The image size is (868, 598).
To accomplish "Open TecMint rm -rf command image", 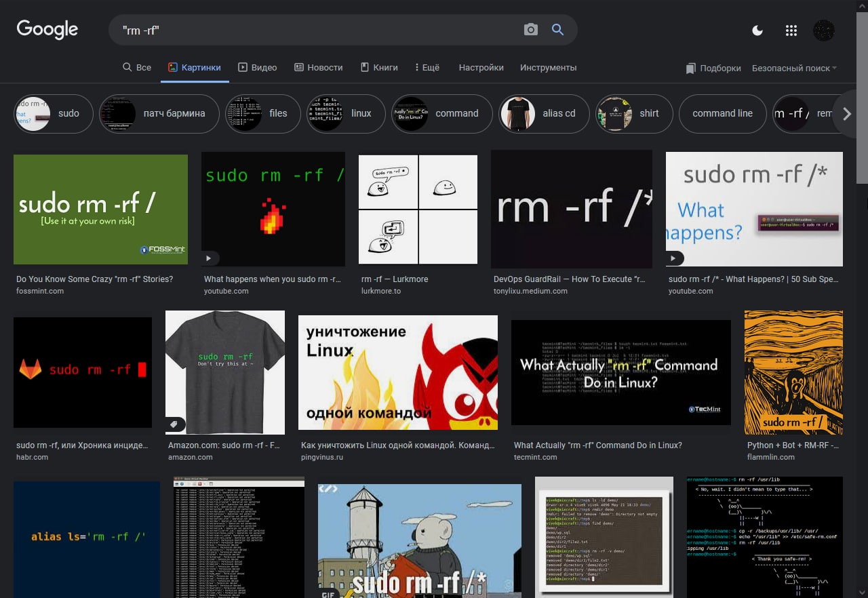I will [x=621, y=372].
